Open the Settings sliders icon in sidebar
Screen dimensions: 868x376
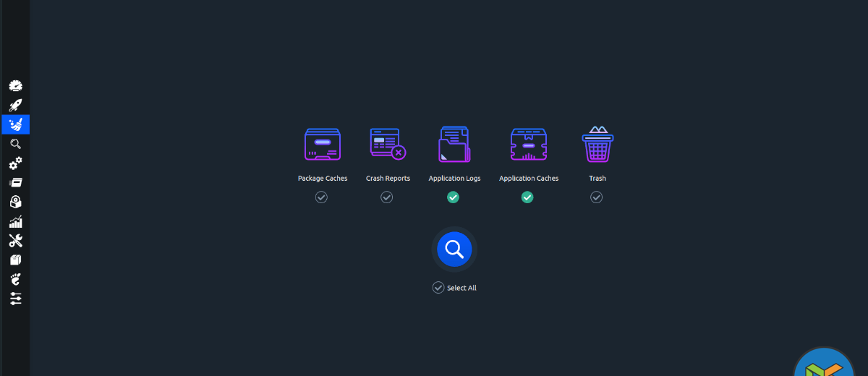coord(15,298)
